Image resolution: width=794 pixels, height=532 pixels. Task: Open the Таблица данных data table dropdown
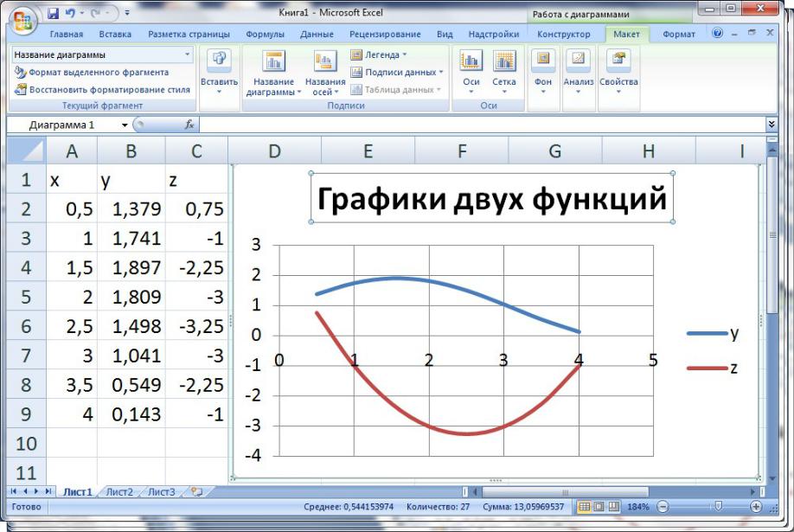[x=397, y=90]
